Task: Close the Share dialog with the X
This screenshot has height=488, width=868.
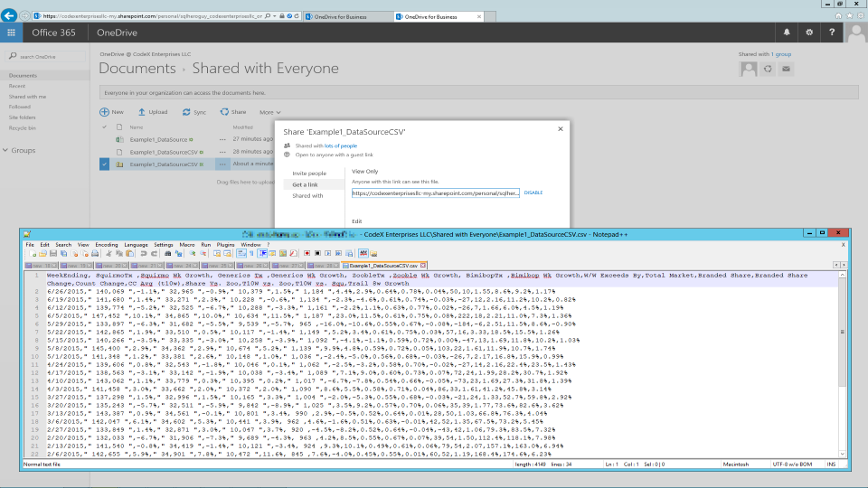Action: click(x=561, y=129)
